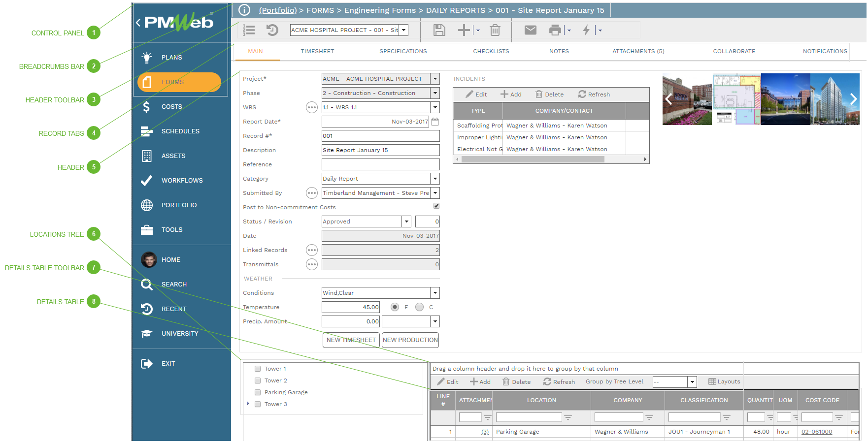The image size is (868, 443).
Task: Click the New Production button
Action: (410, 340)
